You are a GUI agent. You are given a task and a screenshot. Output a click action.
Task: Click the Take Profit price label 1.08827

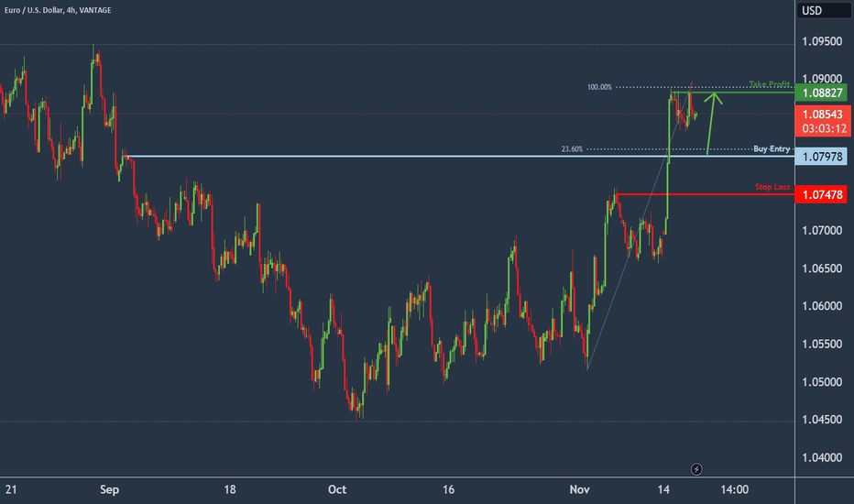821,93
